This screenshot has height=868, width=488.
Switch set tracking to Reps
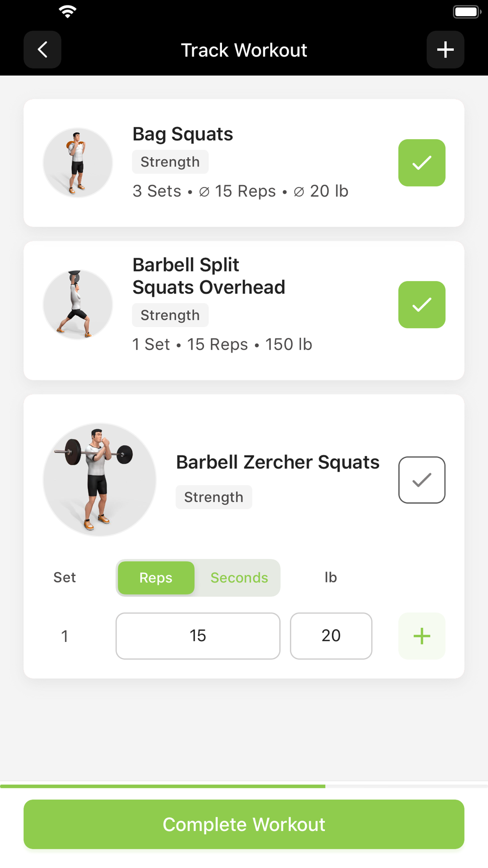(156, 578)
